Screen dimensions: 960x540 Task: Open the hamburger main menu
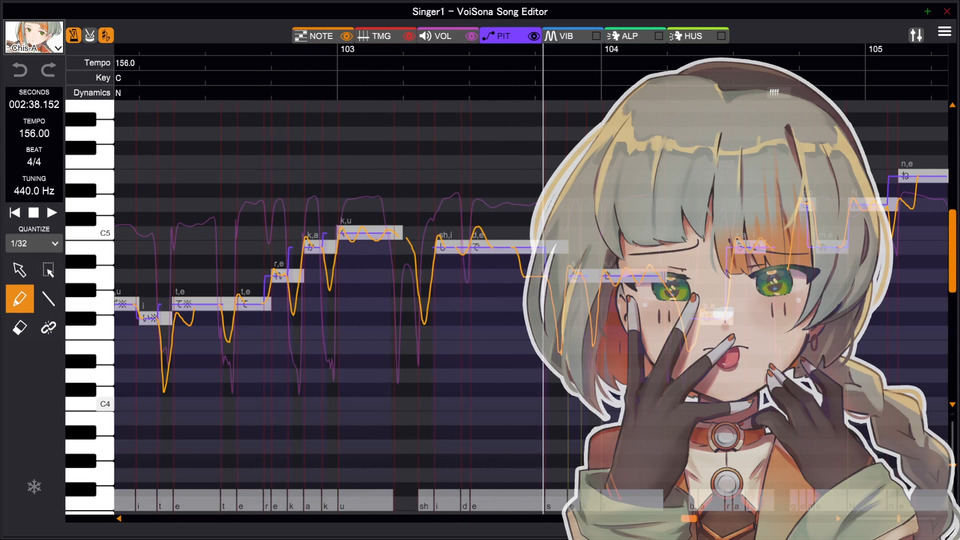click(944, 32)
